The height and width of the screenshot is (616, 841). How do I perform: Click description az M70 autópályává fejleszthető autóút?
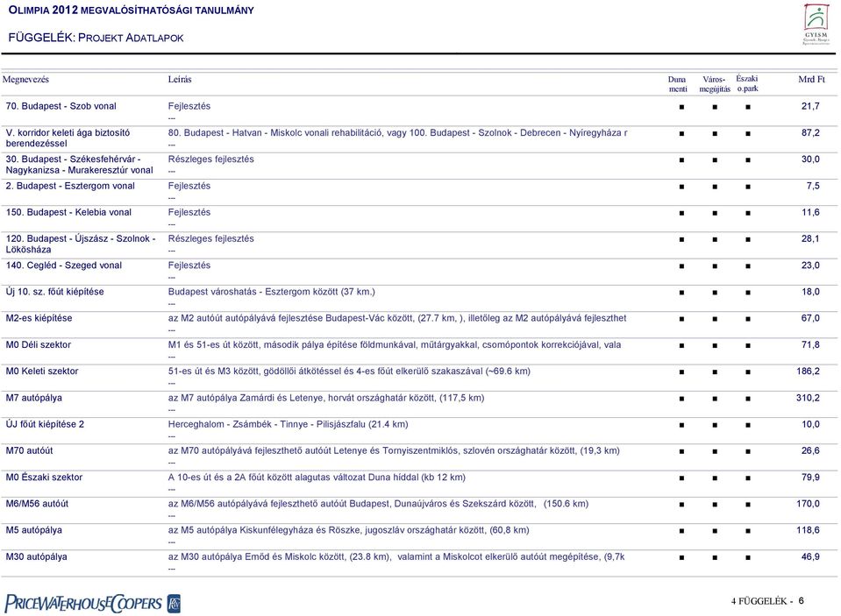coord(394,451)
